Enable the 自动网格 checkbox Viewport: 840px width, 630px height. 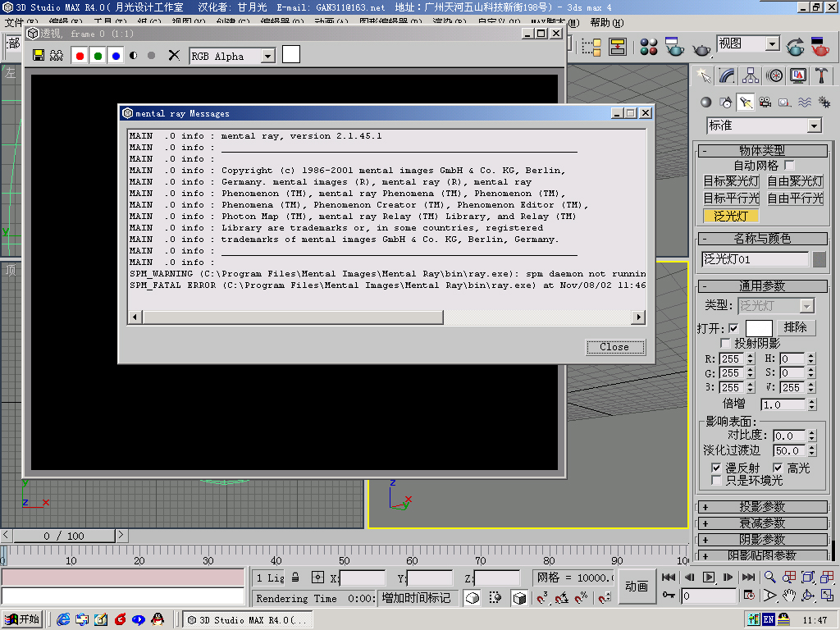coord(789,166)
